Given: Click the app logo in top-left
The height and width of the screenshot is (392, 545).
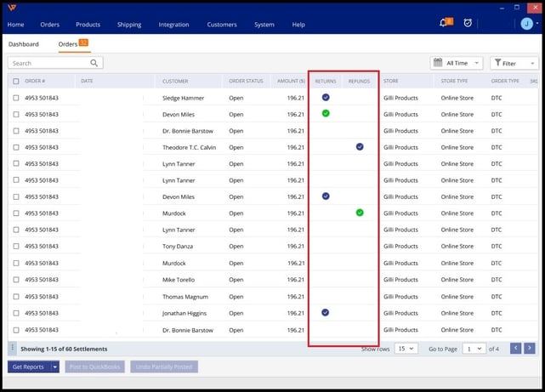Looking at the screenshot, I should point(12,8).
